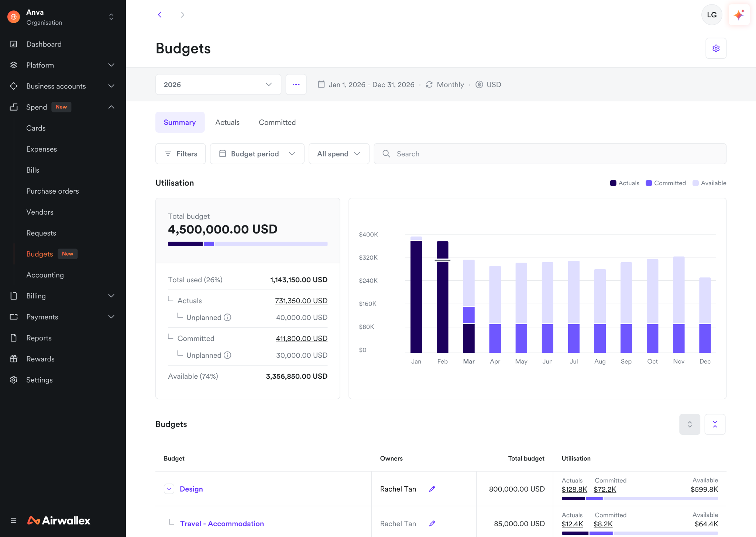Toggle the Actuals legend item
Image resolution: width=756 pixels, height=537 pixels.
[x=625, y=183]
